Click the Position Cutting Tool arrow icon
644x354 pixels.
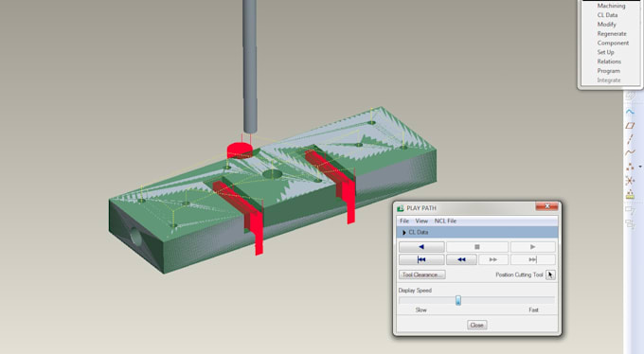coord(550,274)
